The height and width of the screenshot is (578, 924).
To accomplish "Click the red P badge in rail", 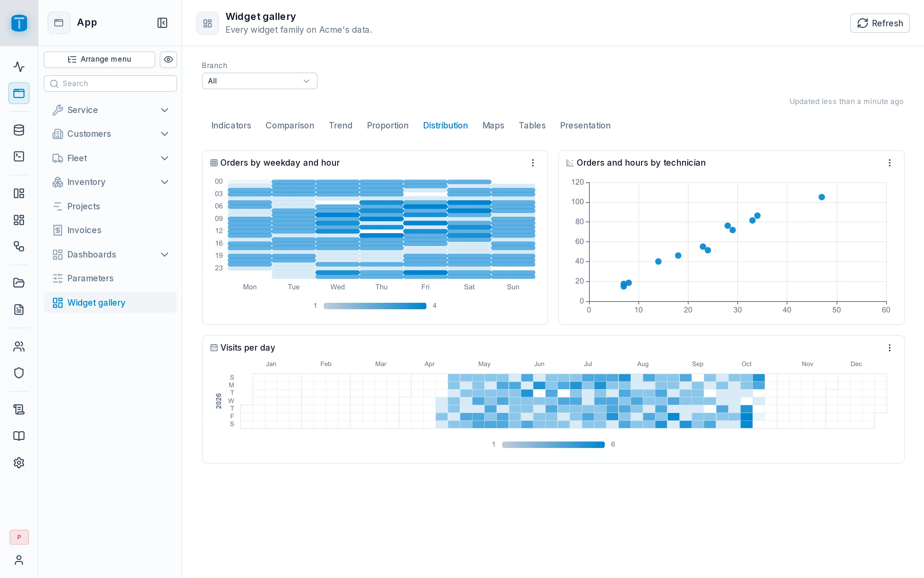I will click(19, 537).
